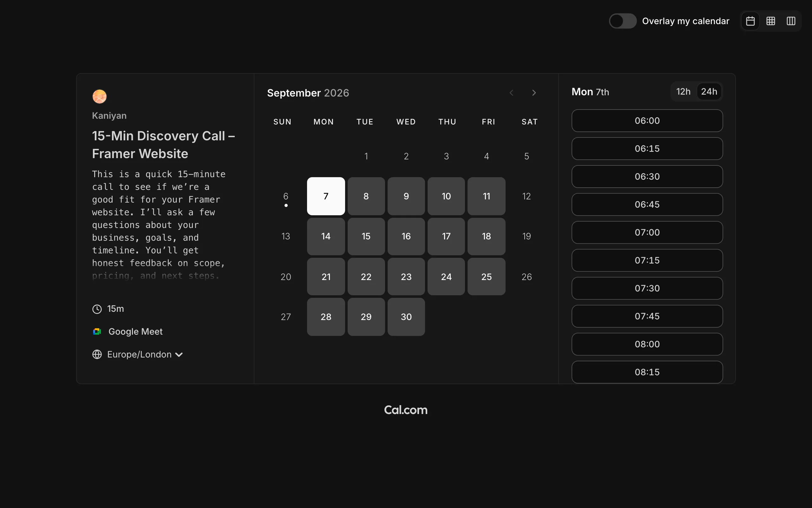Select September 9 on calendar
812x508 pixels.
406,196
